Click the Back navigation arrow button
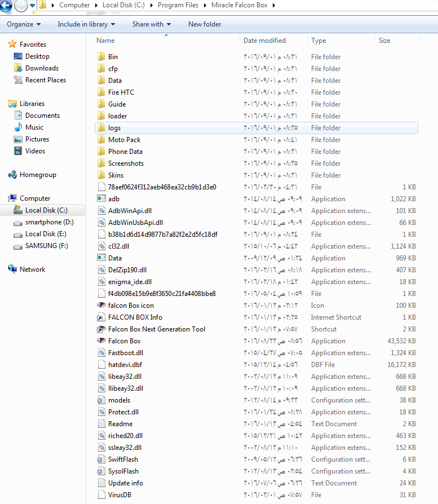The image size is (438, 504). [6, 5]
